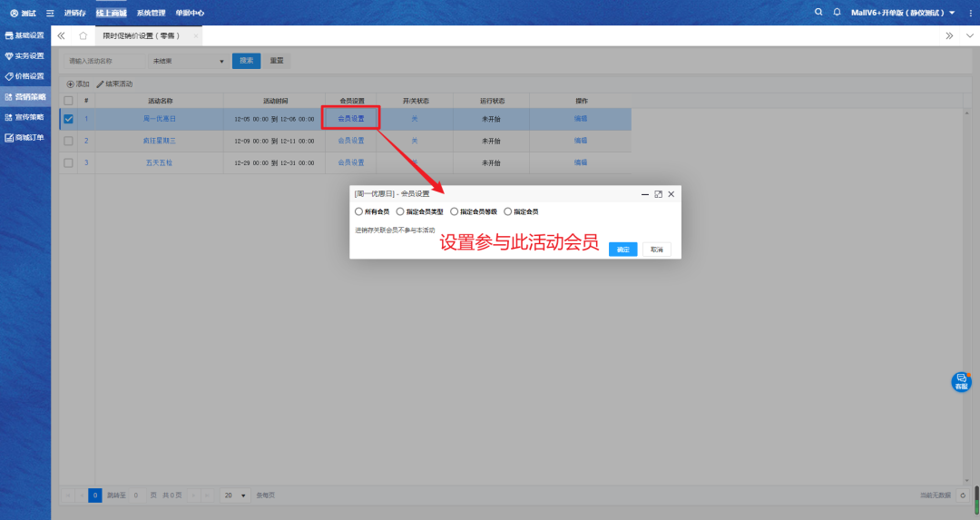Click the 取消 cancel button in dialog
This screenshot has height=520, width=980.
pos(657,250)
